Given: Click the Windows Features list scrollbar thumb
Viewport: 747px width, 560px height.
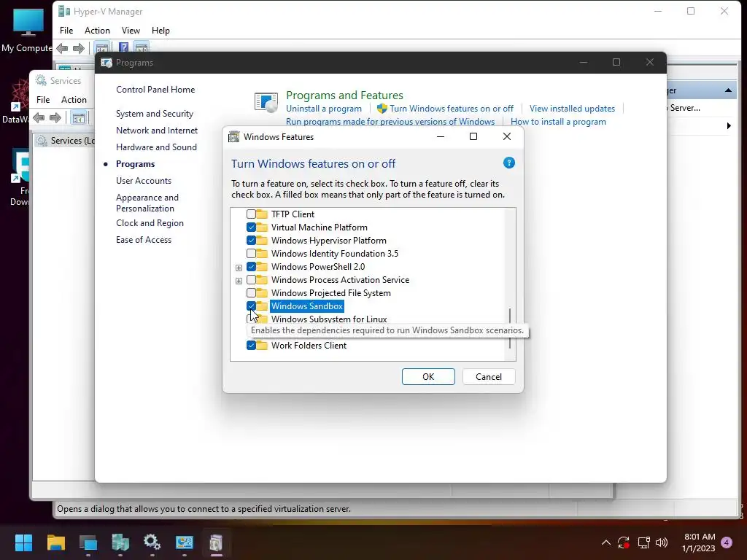Looking at the screenshot, I should (510, 329).
